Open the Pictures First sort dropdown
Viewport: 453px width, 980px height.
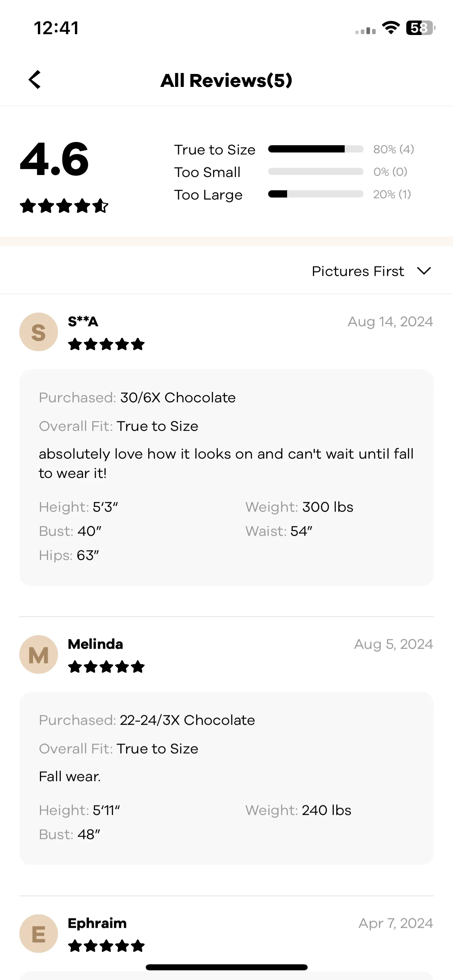click(371, 271)
